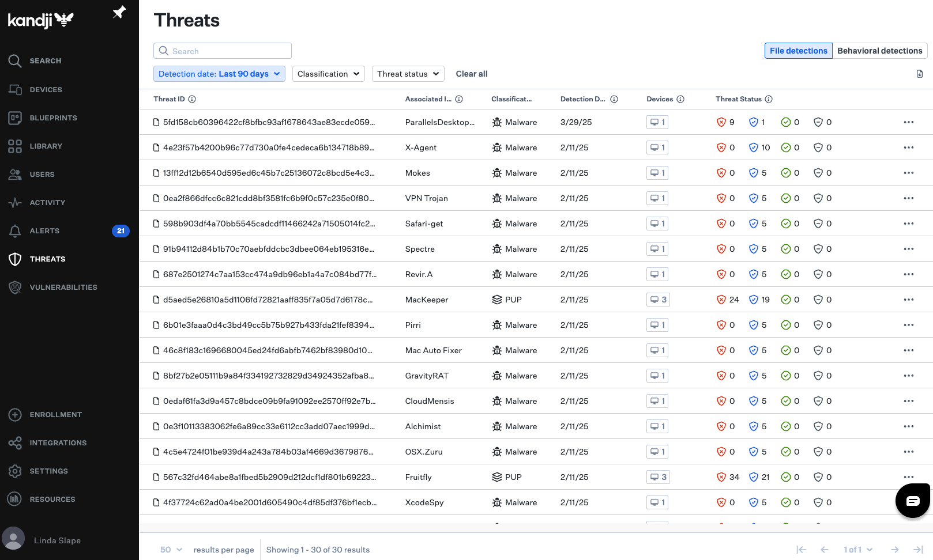Click the Integrations icon
933x560 pixels.
coord(15,442)
